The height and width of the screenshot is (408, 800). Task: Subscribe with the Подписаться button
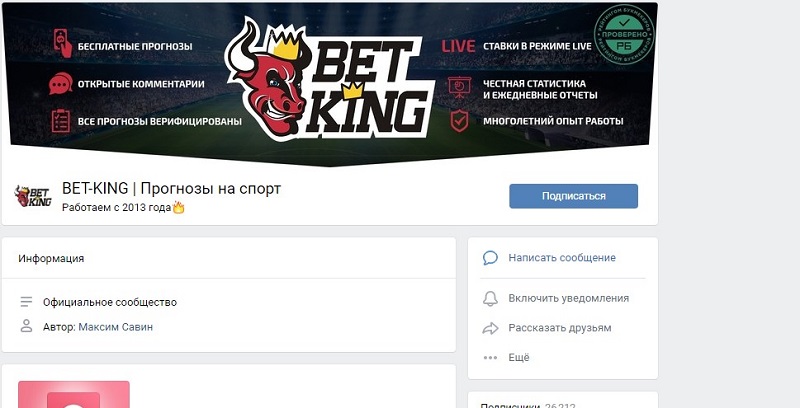coord(573,196)
